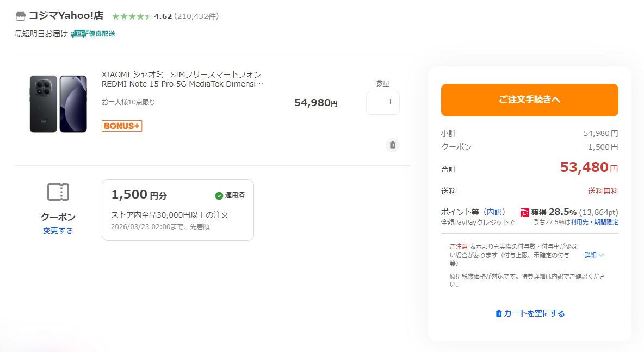The image size is (644, 352).
Task: Open the 利用先・期間限定 link
Action: 598,222
